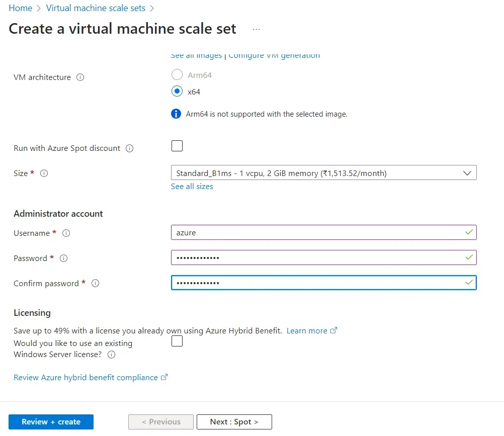Click the VM architecture info icon
The height and width of the screenshot is (436, 504).
click(80, 77)
